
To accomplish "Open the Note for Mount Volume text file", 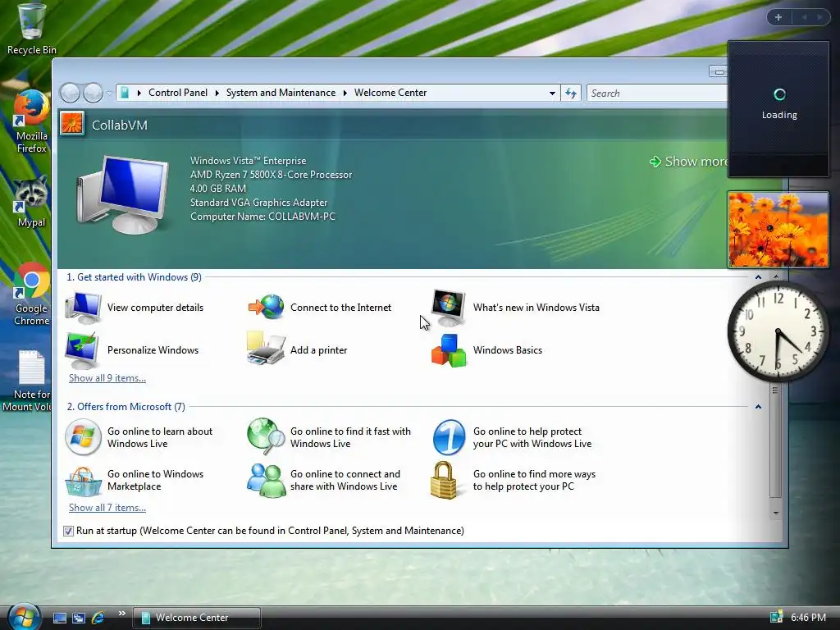I will [x=28, y=381].
